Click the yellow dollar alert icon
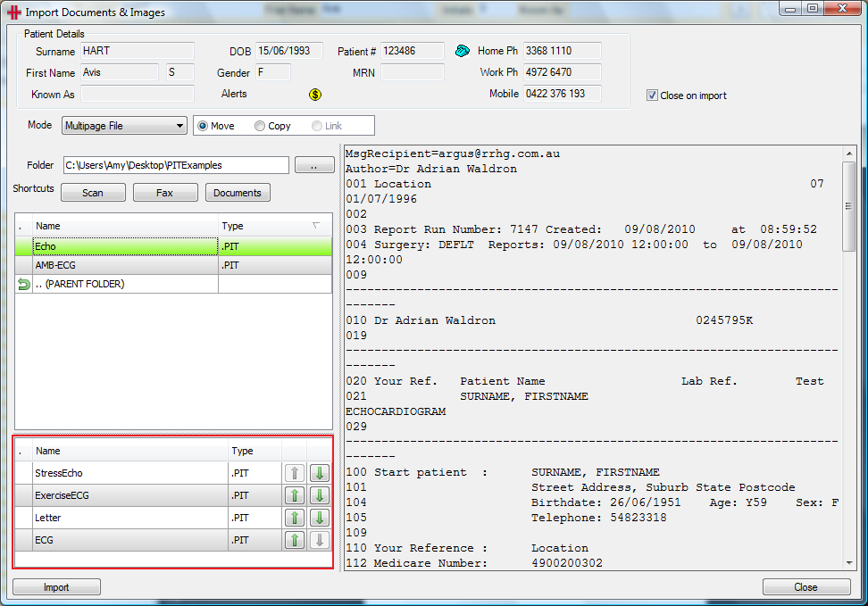Viewport: 868px width, 606px height. (315, 95)
